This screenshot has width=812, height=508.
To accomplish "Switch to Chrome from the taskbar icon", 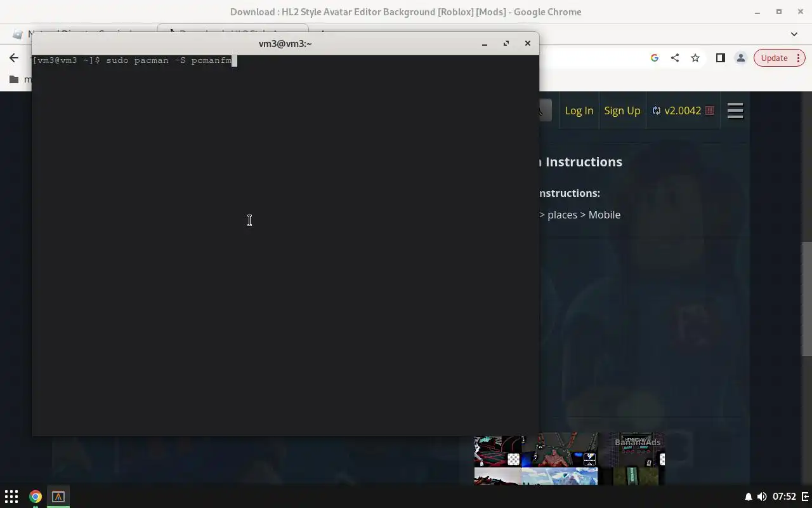I will click(x=36, y=497).
